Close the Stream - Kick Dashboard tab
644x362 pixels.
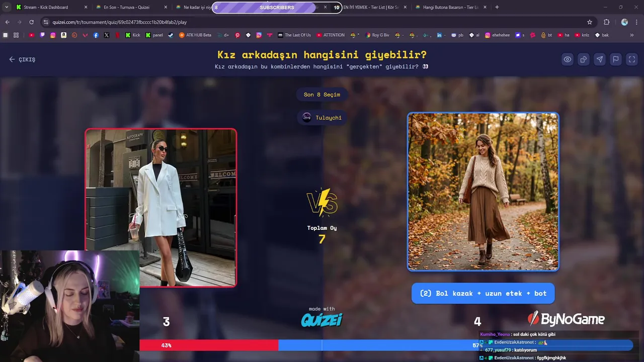86,7
